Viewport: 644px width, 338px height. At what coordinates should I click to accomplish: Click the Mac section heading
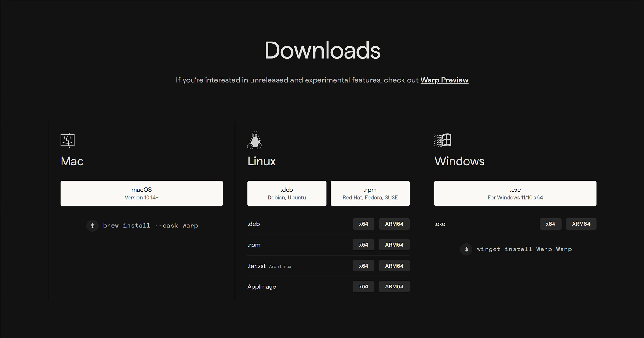tap(72, 161)
